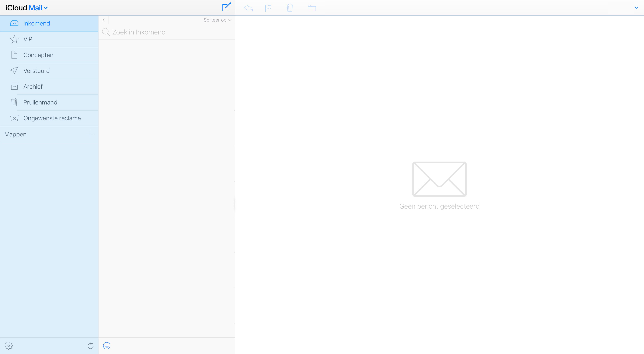Collapse the mailbox sidebar arrow
This screenshot has height=354, width=644.
click(x=103, y=20)
